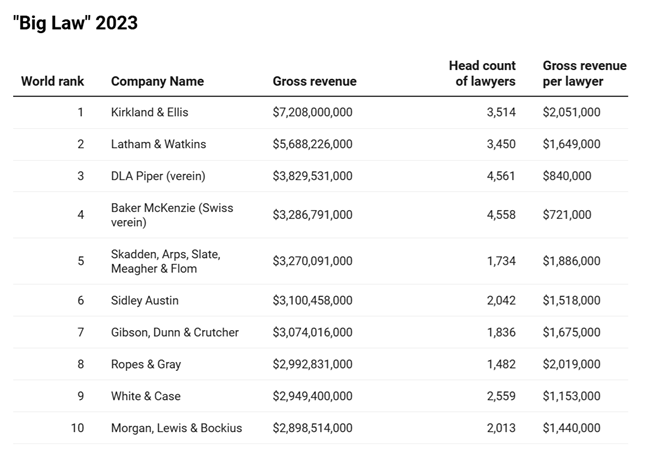
Task: Sort table by Gross revenue header
Action: [314, 81]
